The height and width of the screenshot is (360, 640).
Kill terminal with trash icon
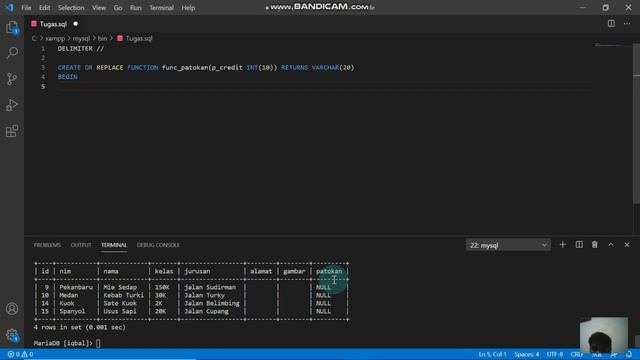(595, 244)
